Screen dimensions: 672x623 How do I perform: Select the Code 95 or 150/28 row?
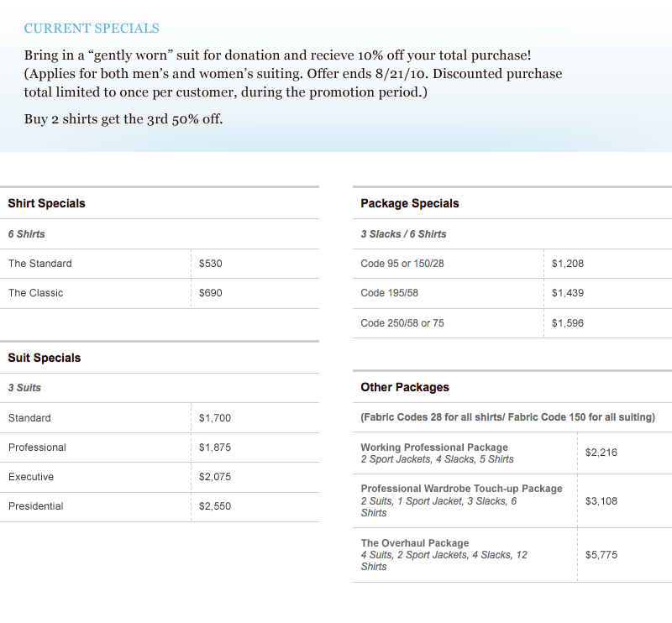coord(402,264)
